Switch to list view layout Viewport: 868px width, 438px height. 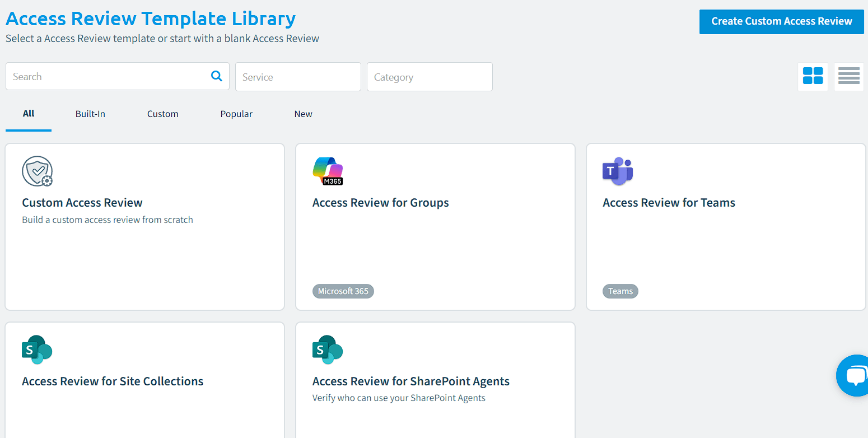point(849,76)
